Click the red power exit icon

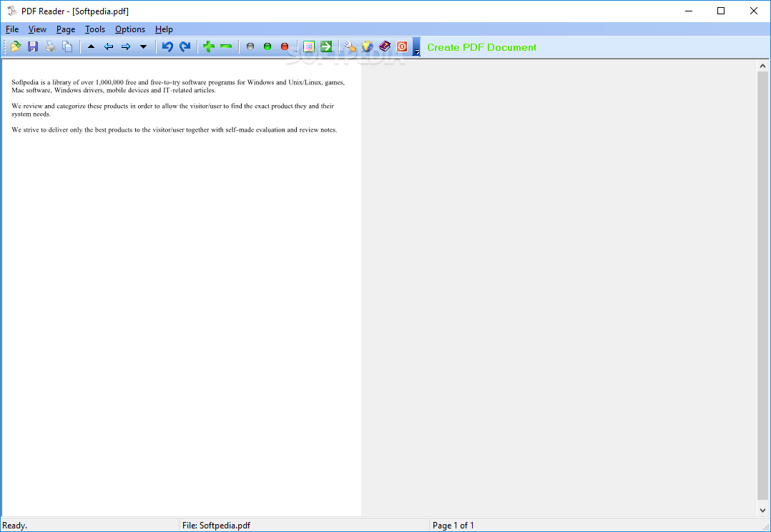pos(402,46)
